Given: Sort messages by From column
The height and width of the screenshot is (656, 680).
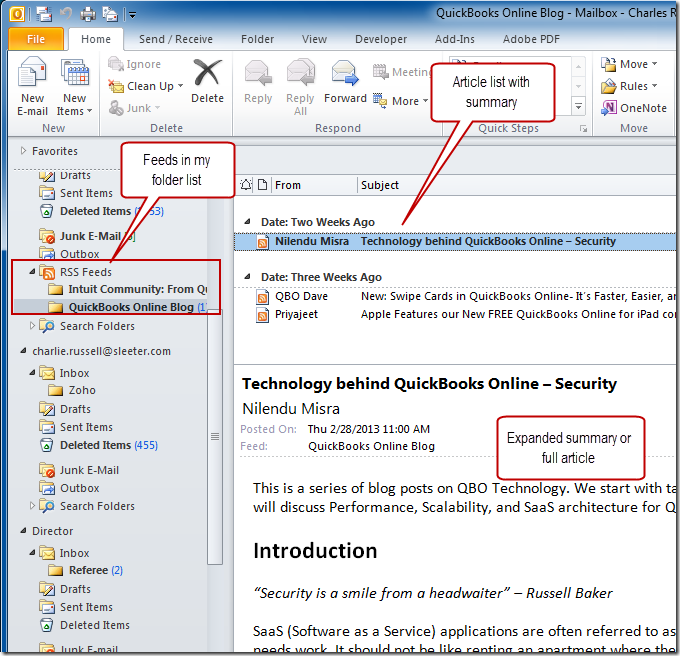Looking at the screenshot, I should pyautogui.click(x=314, y=185).
